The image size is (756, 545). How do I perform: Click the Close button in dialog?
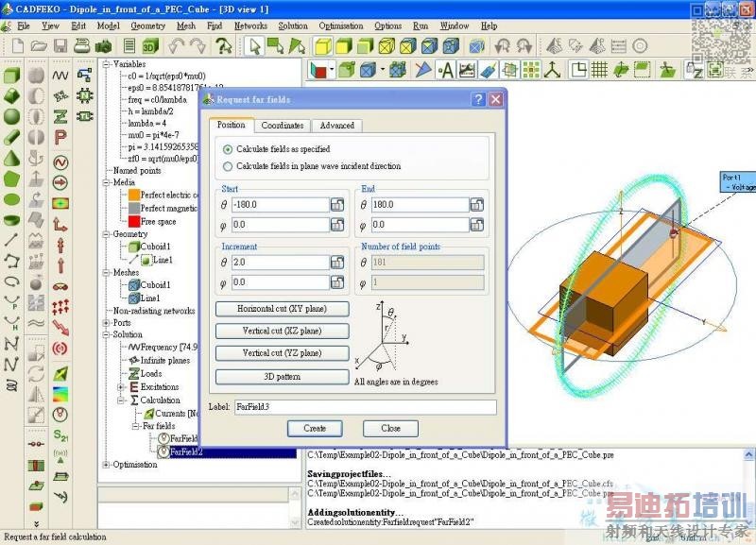click(x=390, y=429)
